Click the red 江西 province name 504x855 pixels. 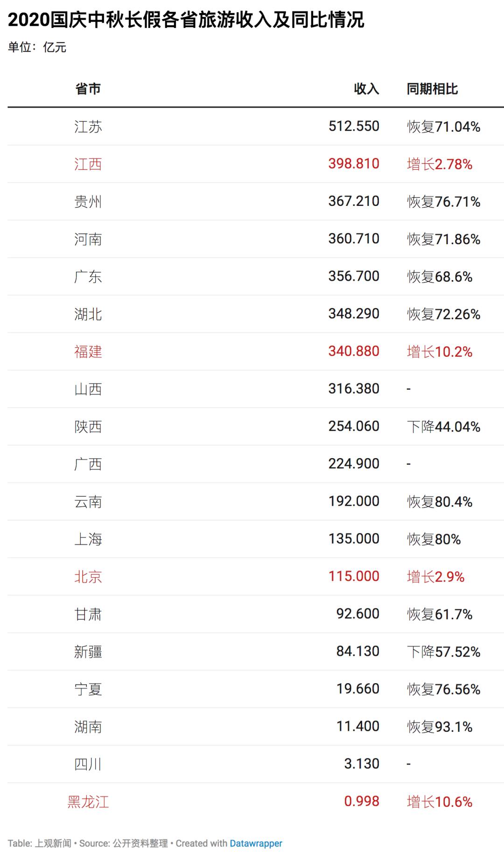click(88, 164)
